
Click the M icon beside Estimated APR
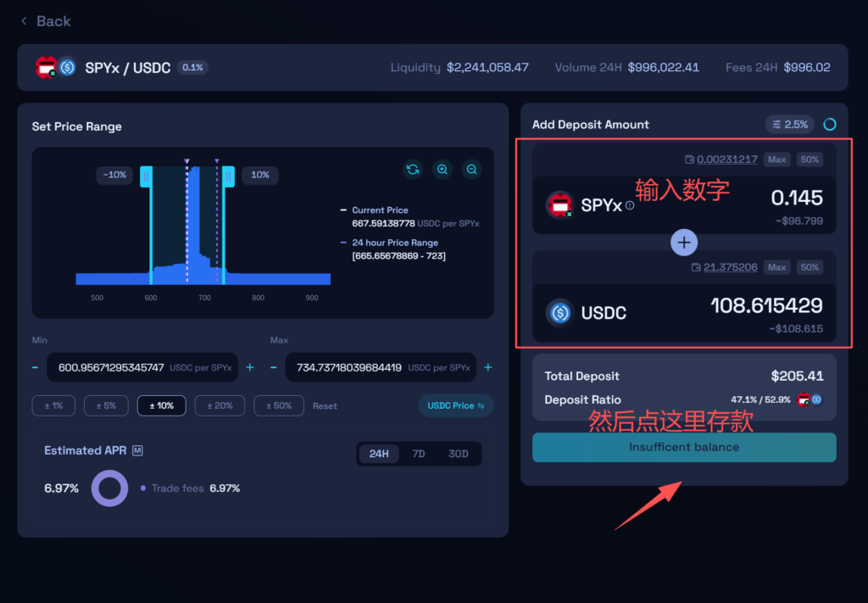(x=137, y=450)
